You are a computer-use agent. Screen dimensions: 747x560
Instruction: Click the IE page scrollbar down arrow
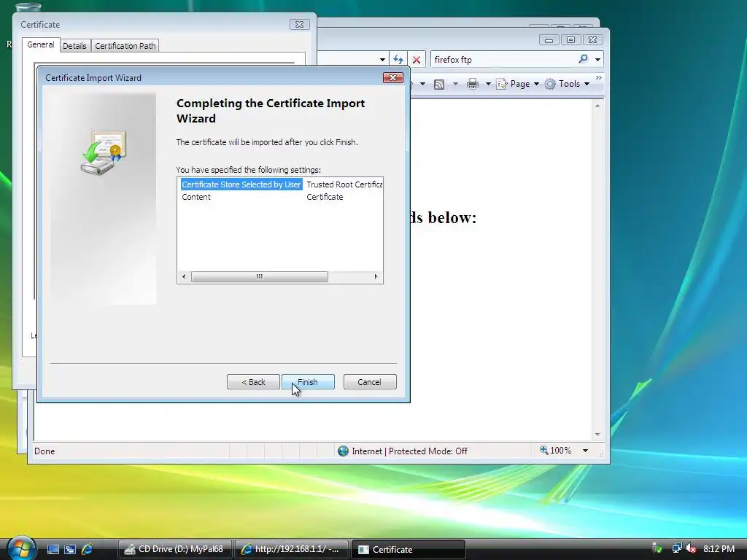pyautogui.click(x=597, y=435)
